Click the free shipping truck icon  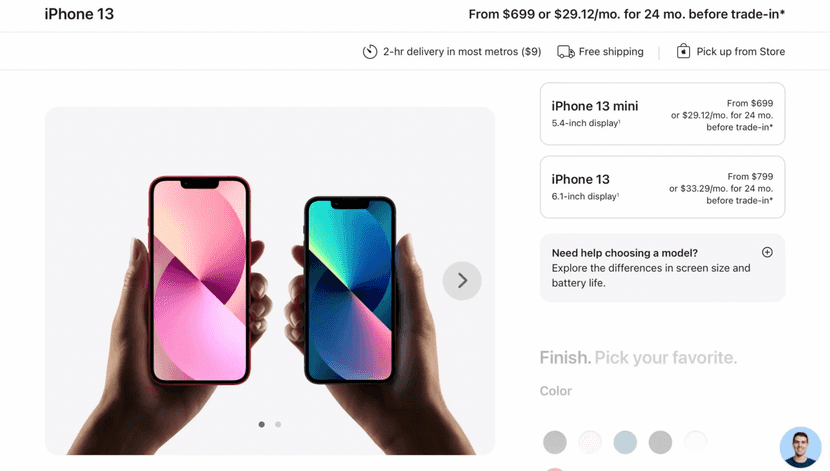[565, 51]
